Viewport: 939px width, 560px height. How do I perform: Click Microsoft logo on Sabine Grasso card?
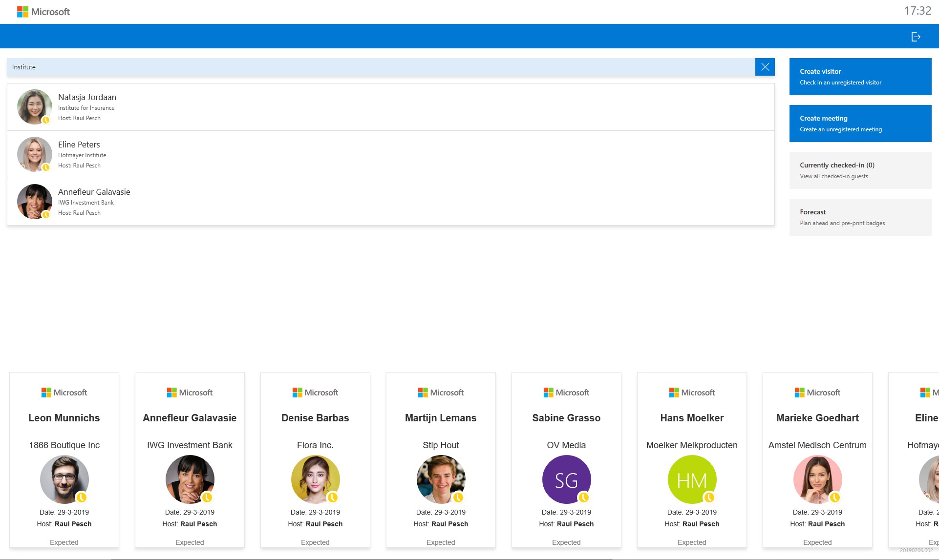(x=566, y=393)
